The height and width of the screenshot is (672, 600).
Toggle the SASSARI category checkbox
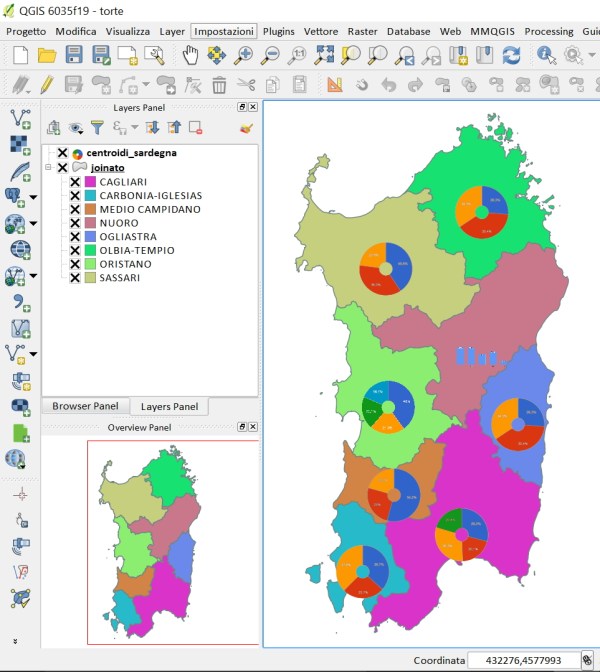75,278
